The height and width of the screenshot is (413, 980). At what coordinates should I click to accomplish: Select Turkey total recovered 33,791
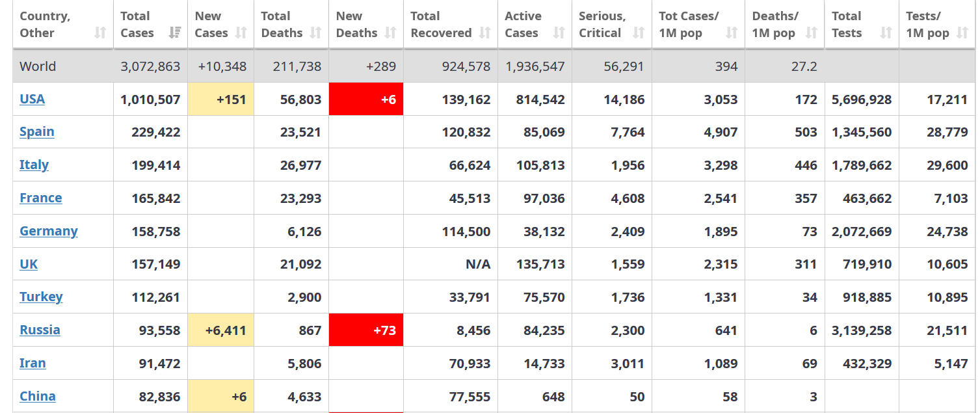point(470,297)
